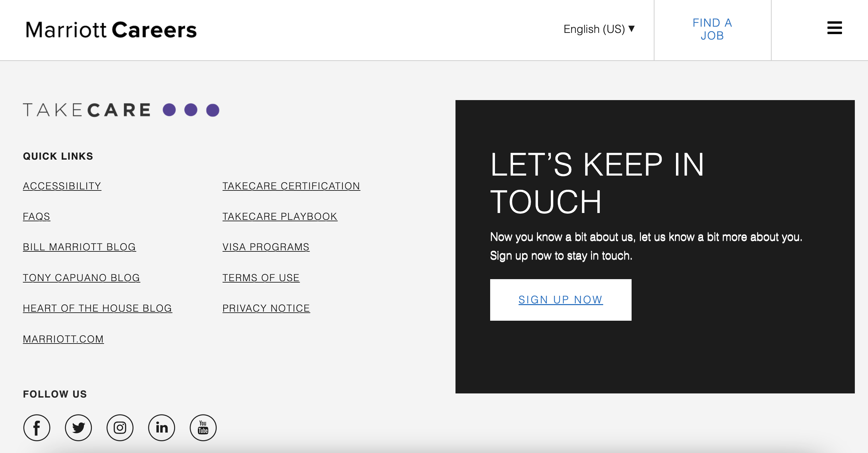Open the hamburger menu icon

tap(834, 28)
